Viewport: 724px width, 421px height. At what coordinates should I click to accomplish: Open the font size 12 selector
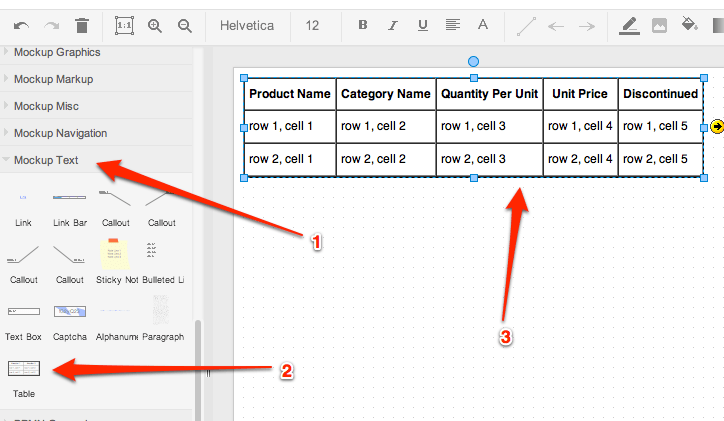pyautogui.click(x=312, y=25)
